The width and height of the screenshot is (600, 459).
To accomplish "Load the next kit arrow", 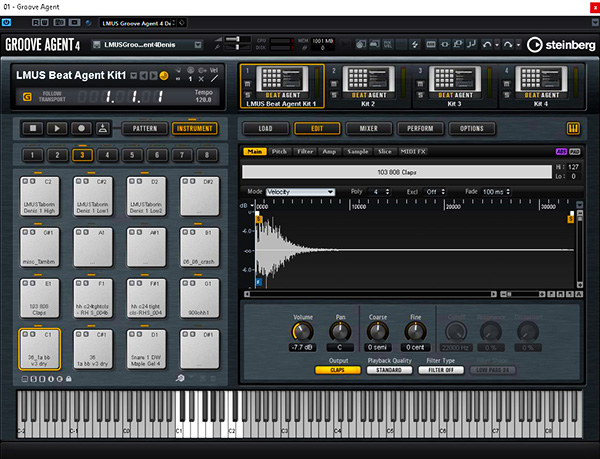I will (153, 76).
